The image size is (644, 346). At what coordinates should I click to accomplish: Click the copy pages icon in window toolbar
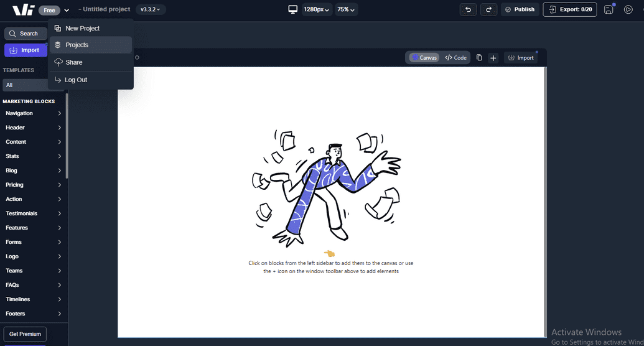click(479, 58)
